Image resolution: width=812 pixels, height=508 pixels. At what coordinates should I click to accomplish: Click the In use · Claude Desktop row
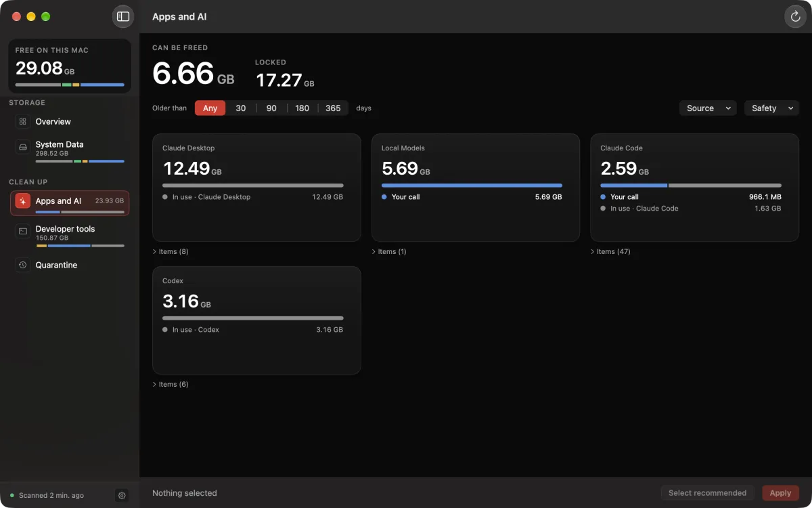[253, 197]
